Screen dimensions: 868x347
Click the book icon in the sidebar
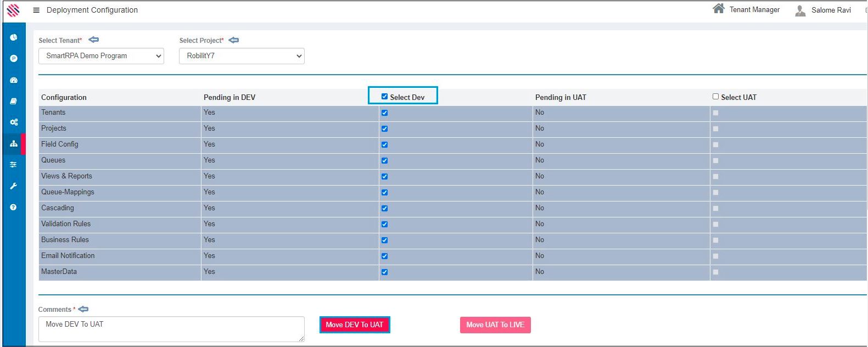[14, 101]
